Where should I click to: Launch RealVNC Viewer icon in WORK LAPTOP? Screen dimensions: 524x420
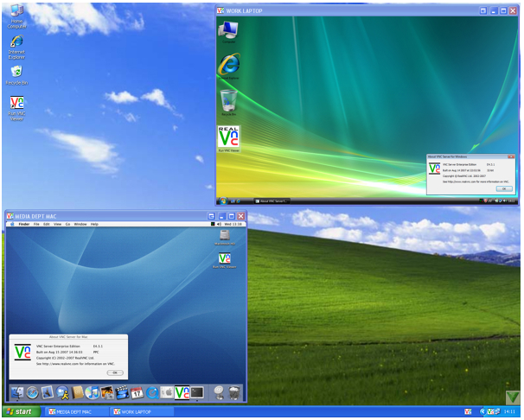(x=228, y=138)
